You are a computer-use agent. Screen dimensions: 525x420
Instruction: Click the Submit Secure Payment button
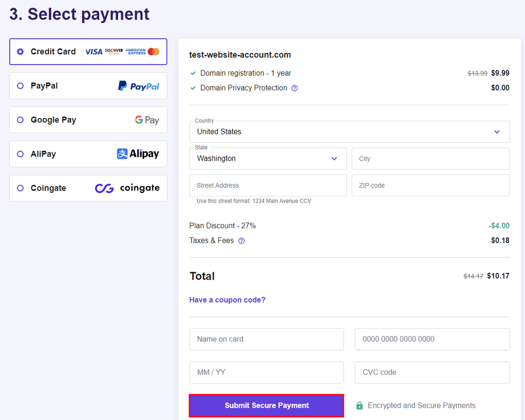click(x=267, y=406)
